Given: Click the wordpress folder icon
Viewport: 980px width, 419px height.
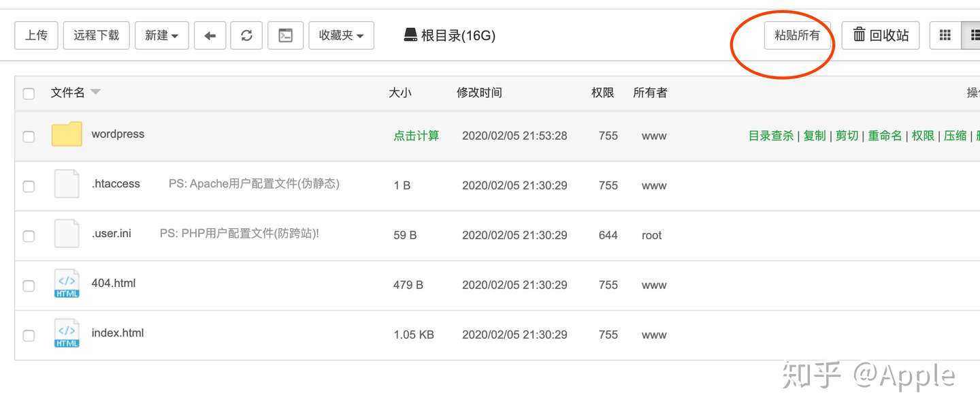Looking at the screenshot, I should pyautogui.click(x=67, y=135).
